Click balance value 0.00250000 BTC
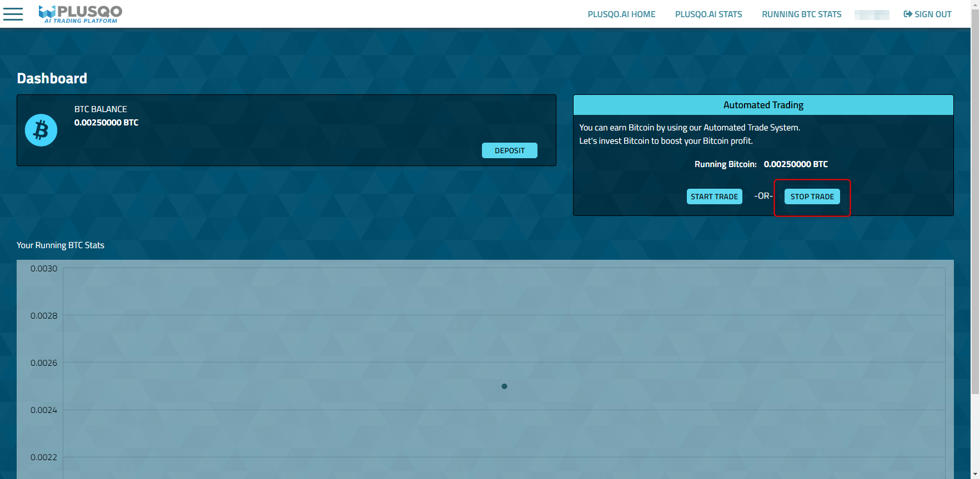The width and height of the screenshot is (980, 479). pos(107,123)
